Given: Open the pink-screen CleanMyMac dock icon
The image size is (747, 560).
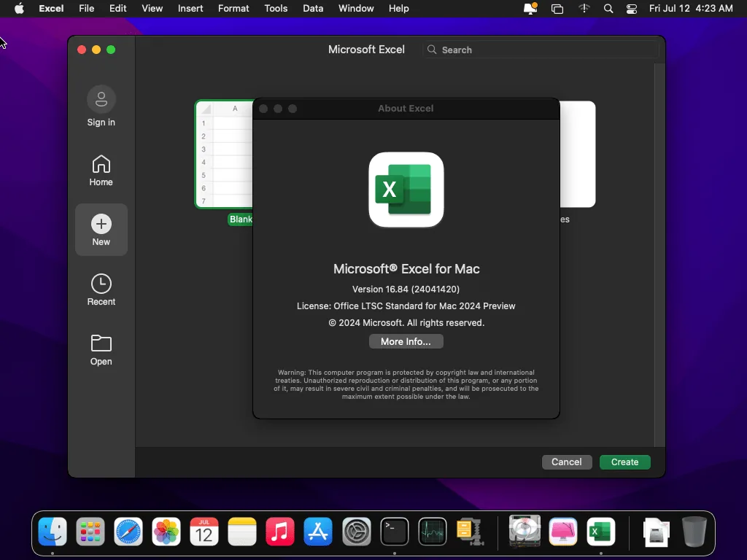Looking at the screenshot, I should (x=563, y=532).
